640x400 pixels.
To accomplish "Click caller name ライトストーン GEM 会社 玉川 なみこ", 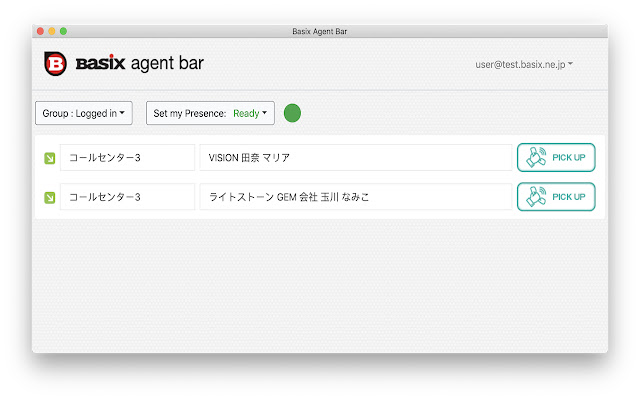I will click(356, 197).
